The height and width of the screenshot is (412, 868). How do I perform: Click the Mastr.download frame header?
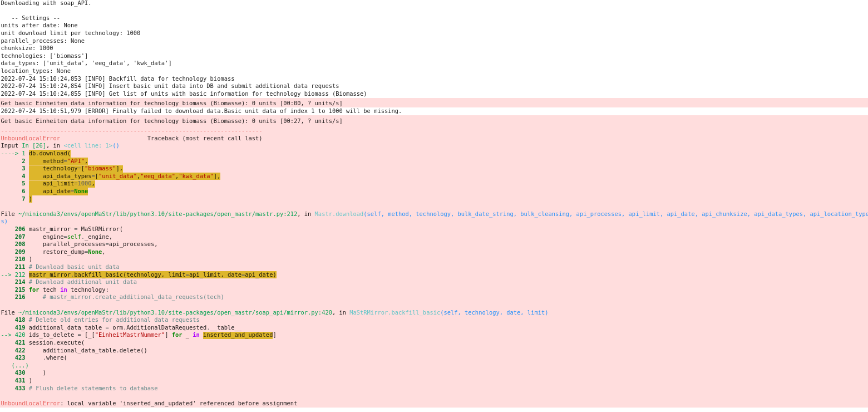tap(339, 213)
